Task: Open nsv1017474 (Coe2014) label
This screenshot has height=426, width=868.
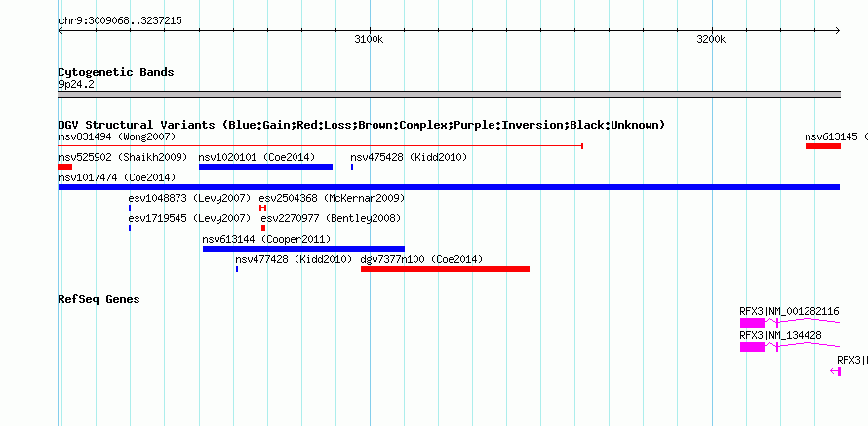Action: pyautogui.click(x=117, y=177)
